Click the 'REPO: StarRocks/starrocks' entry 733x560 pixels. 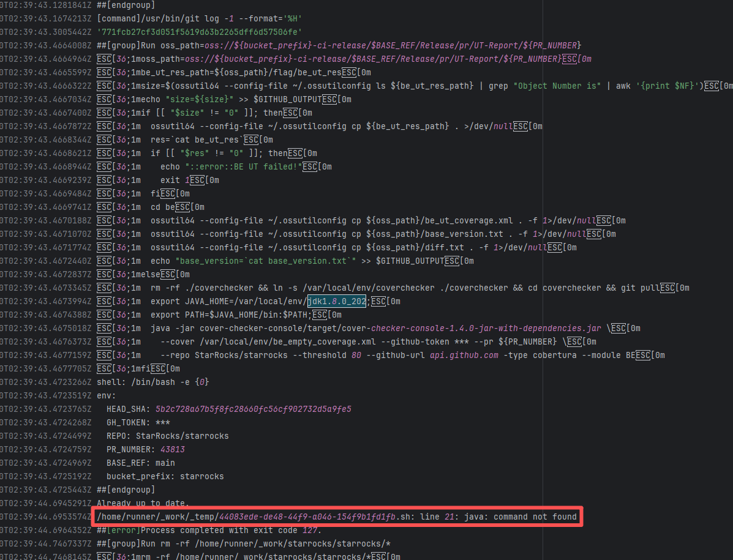pyautogui.click(x=167, y=436)
